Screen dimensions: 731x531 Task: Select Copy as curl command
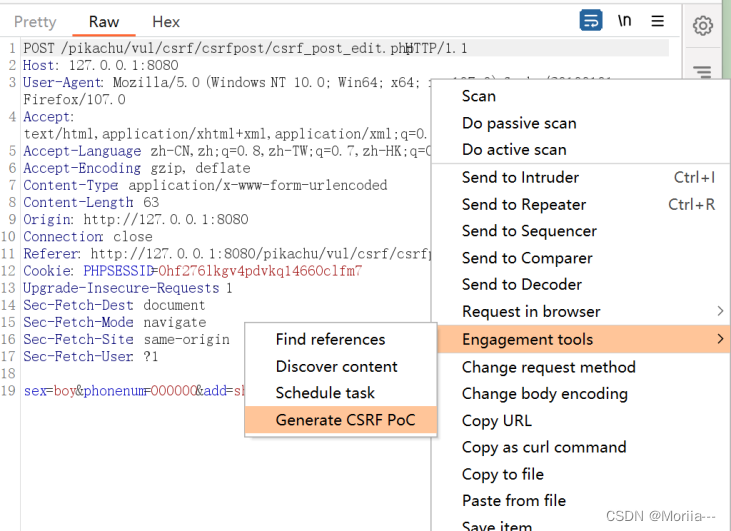pyautogui.click(x=580, y=448)
